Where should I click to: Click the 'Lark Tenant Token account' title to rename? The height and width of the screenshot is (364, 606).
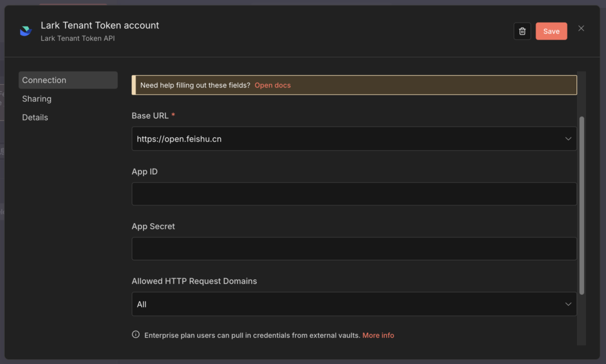[99, 25]
